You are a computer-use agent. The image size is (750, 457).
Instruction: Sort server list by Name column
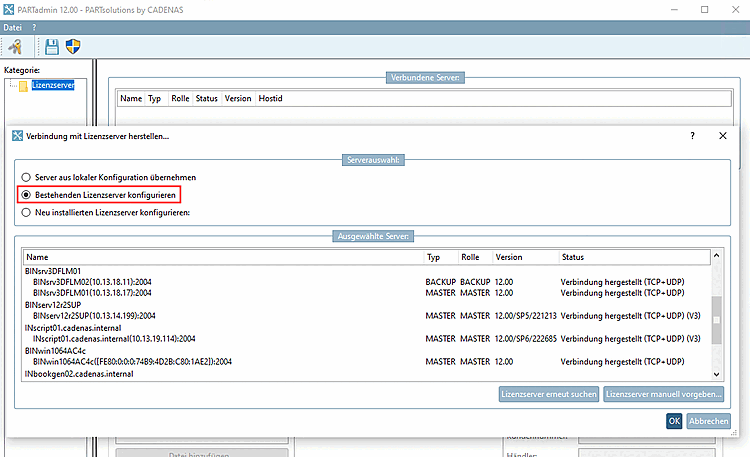click(x=224, y=257)
